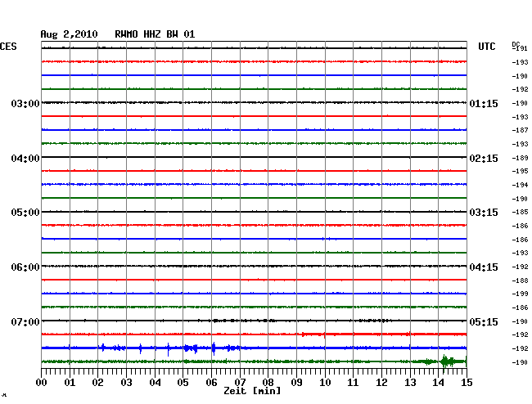Screen dimensions: 532x404
Task: Pick minute 10 on the time axis
Action: [x=325, y=382]
